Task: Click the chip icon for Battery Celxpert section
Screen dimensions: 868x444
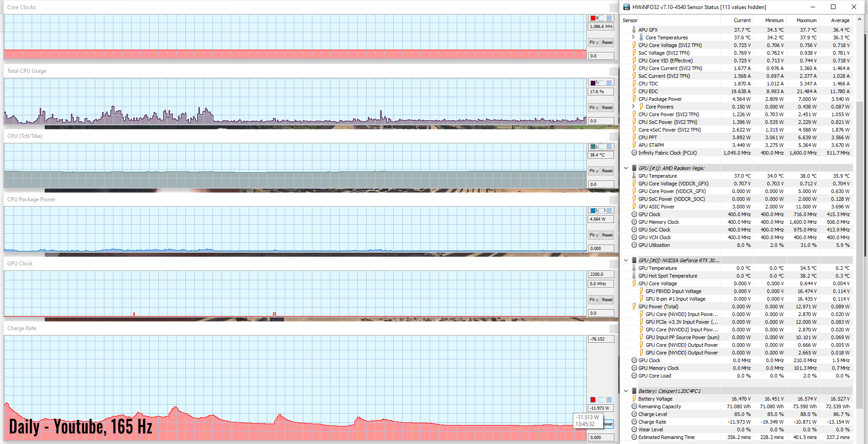Action: tap(634, 391)
